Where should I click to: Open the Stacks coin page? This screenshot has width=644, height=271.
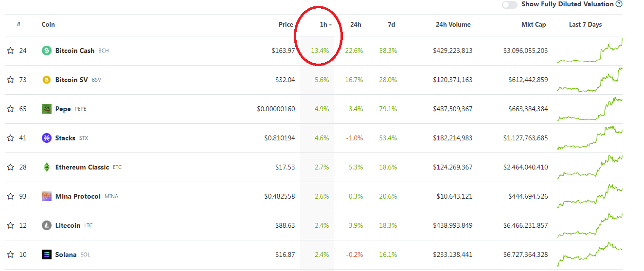pyautogui.click(x=65, y=138)
